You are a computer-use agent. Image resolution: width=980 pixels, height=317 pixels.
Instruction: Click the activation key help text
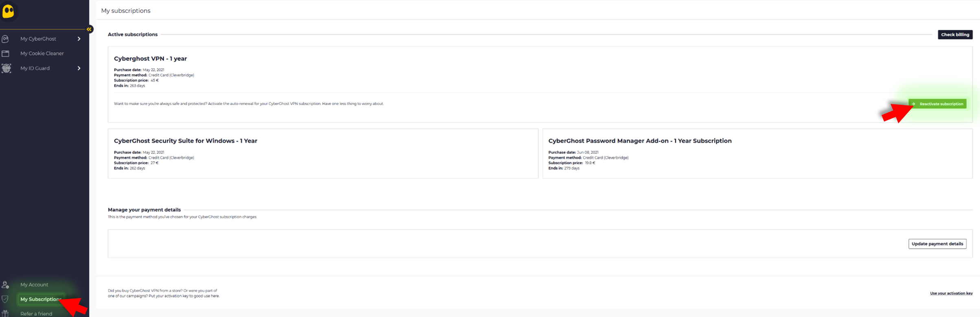point(164,293)
